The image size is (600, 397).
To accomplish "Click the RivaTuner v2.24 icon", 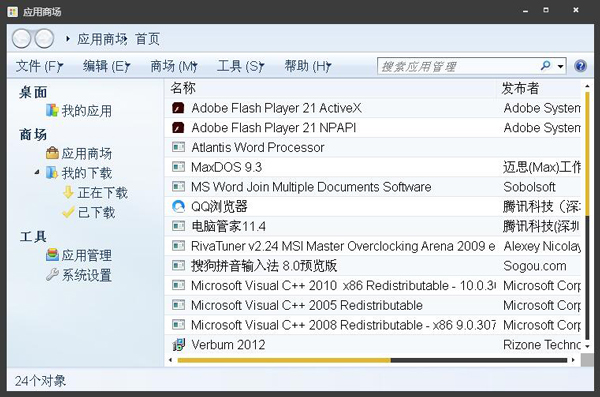I will pos(178,245).
